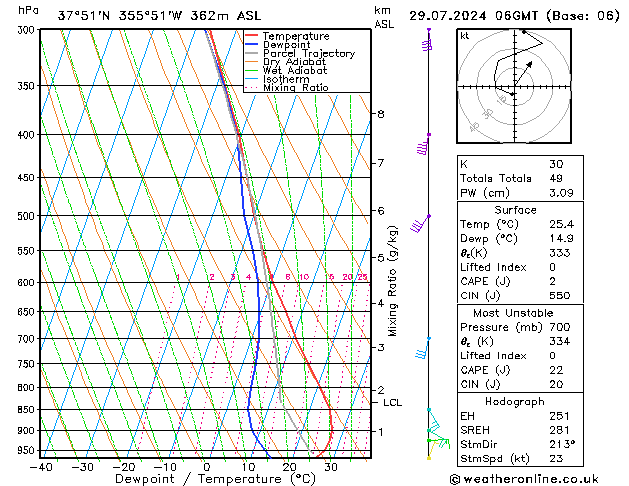Select the Temperature legend entry
Image resolution: width=629 pixels, height=486 pixels.
(x=291, y=35)
